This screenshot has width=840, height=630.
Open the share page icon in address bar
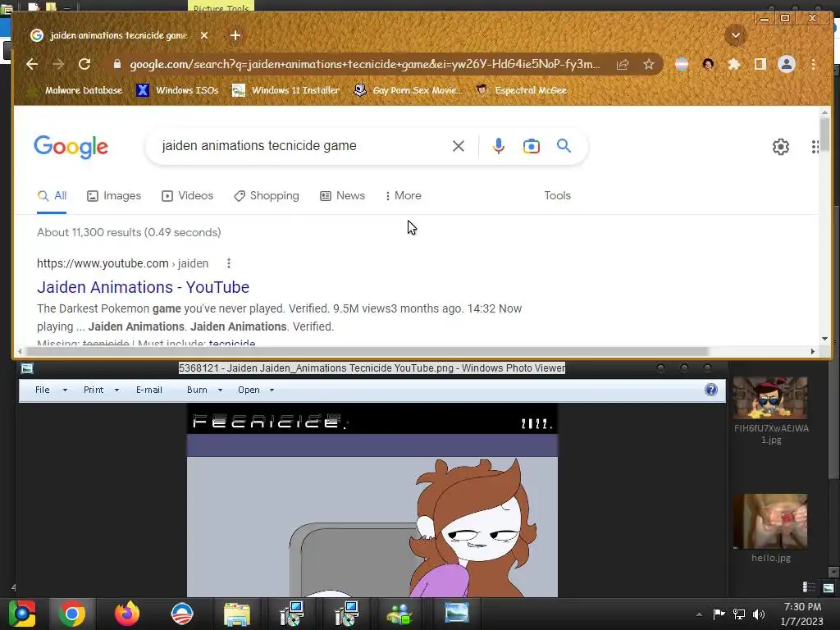point(623,64)
